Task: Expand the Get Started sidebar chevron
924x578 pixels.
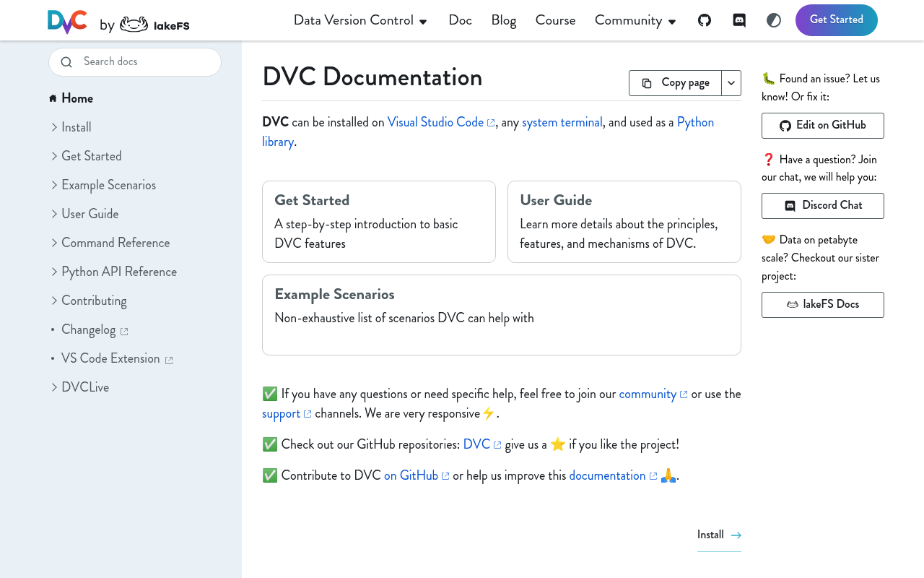Action: tap(54, 156)
